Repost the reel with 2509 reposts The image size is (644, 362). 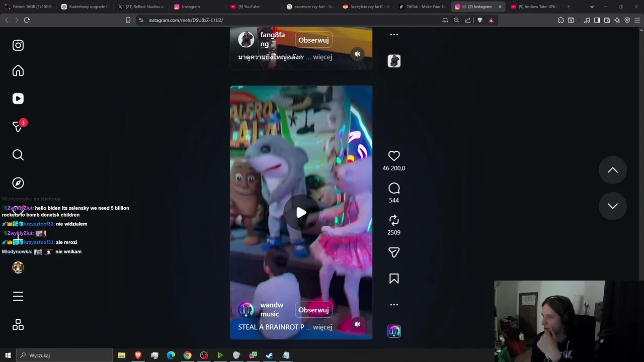coord(394,220)
